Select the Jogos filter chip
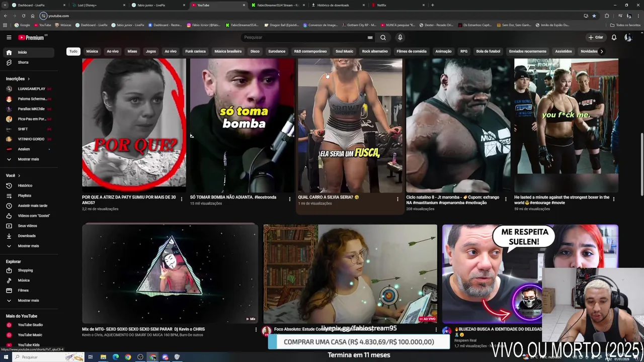 click(151, 51)
